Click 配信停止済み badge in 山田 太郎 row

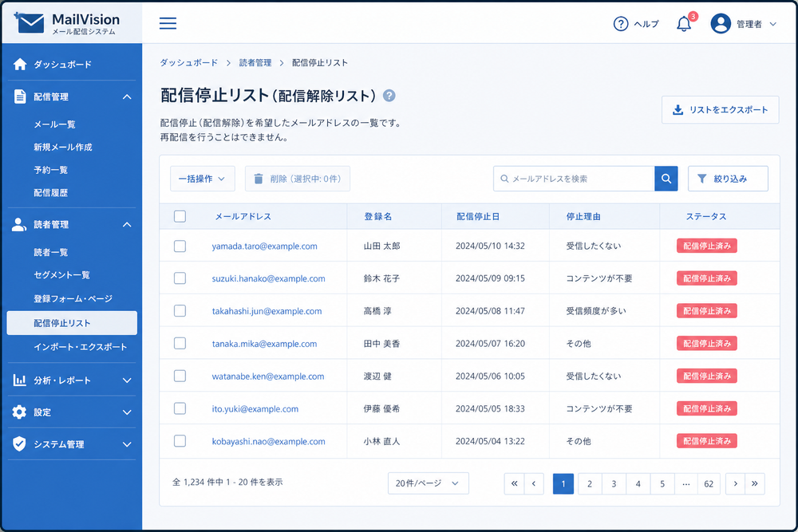[x=707, y=246]
